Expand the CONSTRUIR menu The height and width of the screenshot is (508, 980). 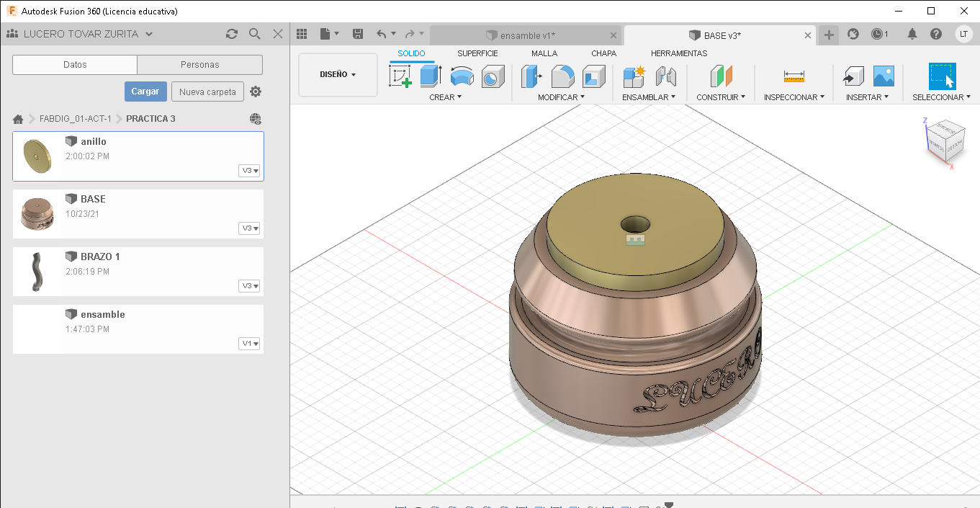point(721,97)
